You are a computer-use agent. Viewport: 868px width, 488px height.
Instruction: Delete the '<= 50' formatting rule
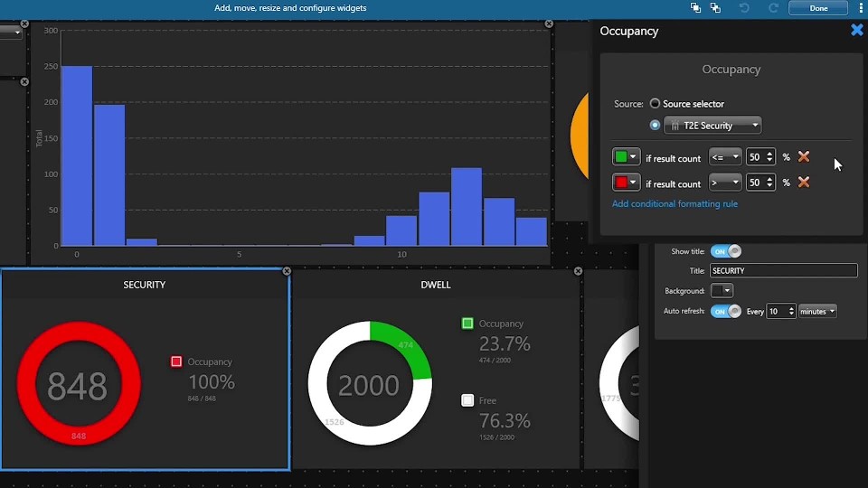803,157
